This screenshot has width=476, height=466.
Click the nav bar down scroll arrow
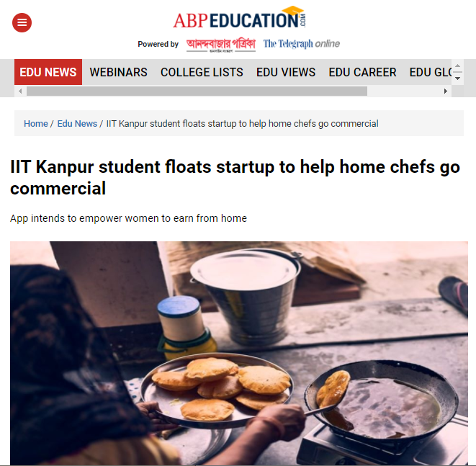457,79
